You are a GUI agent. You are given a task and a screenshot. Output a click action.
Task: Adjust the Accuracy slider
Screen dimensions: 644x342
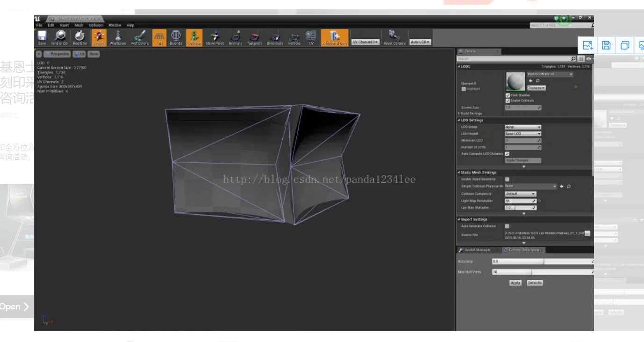click(x=543, y=262)
